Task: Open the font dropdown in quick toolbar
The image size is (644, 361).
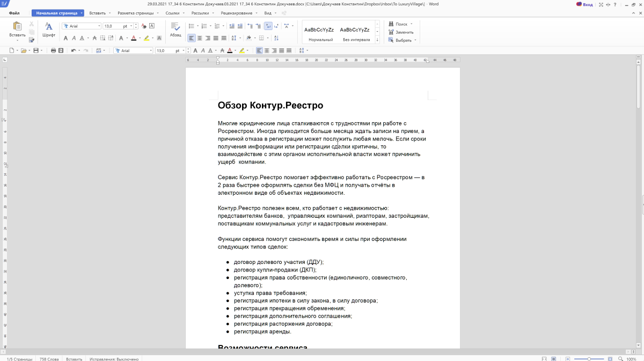Action: pos(150,50)
